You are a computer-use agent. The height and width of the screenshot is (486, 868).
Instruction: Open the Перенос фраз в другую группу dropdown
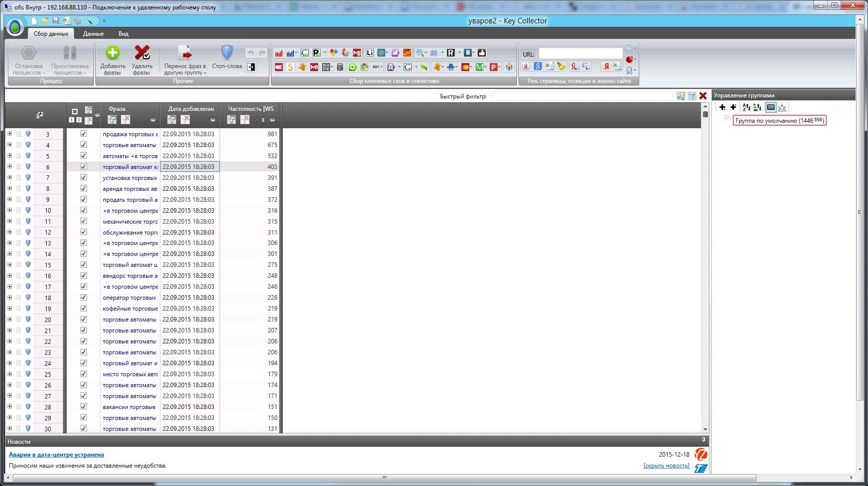click(185, 70)
